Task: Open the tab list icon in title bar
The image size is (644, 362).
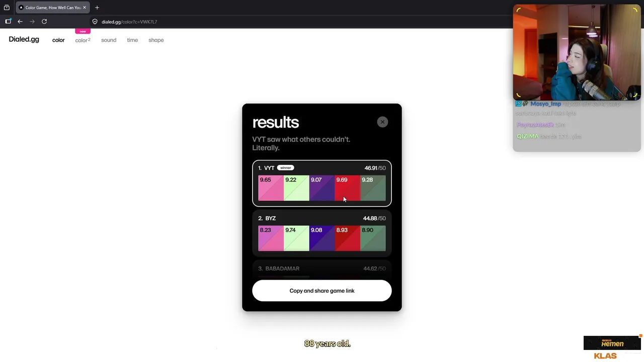Action: pos(7,8)
